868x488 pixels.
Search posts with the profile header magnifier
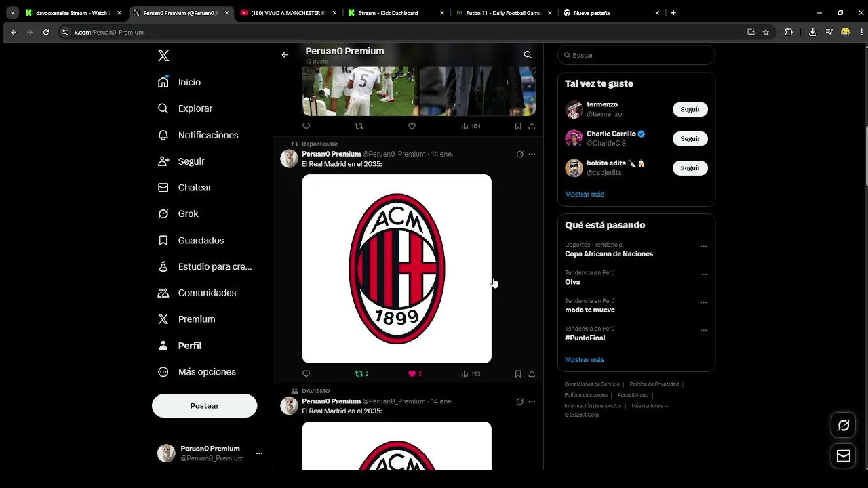tap(528, 55)
